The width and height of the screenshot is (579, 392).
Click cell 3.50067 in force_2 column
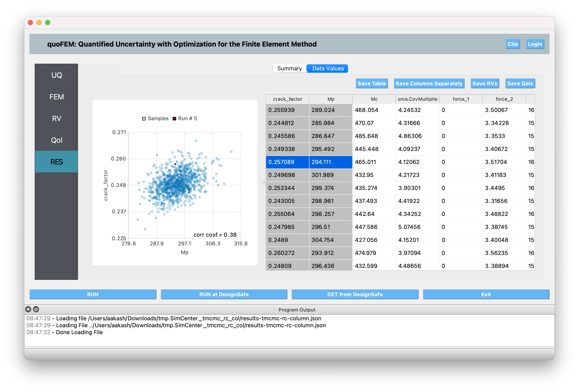point(504,110)
